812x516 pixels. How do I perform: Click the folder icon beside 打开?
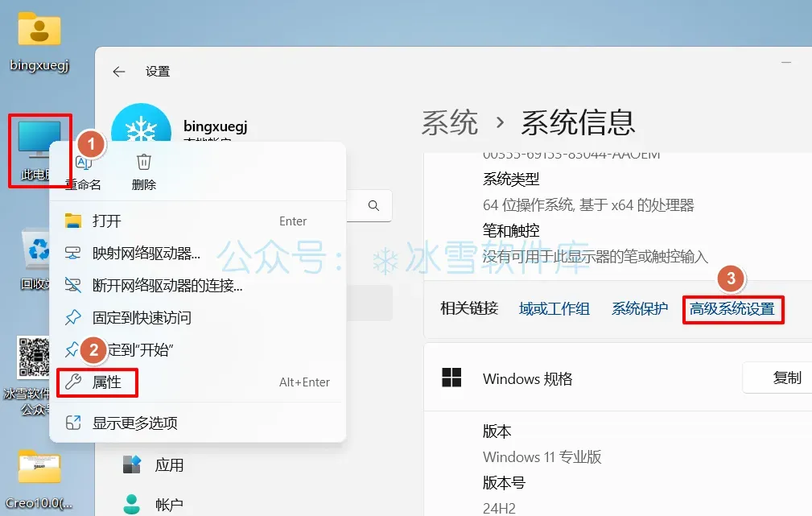73,221
